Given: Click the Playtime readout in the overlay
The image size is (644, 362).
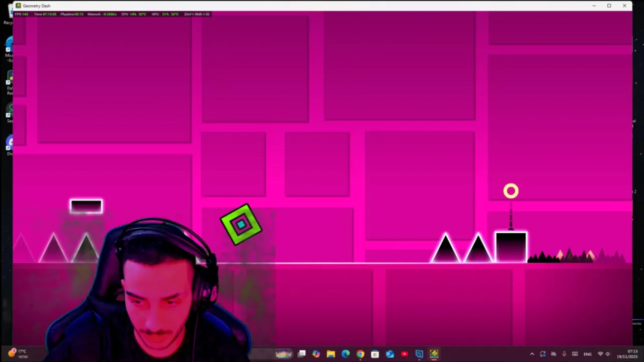Looking at the screenshot, I should pyautogui.click(x=71, y=14).
